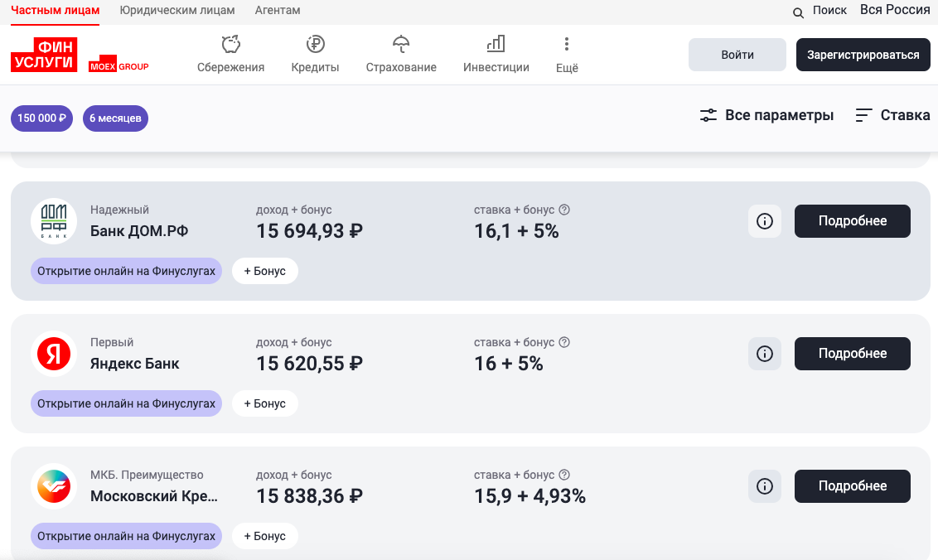Click Зарегистрироваться button

point(863,55)
